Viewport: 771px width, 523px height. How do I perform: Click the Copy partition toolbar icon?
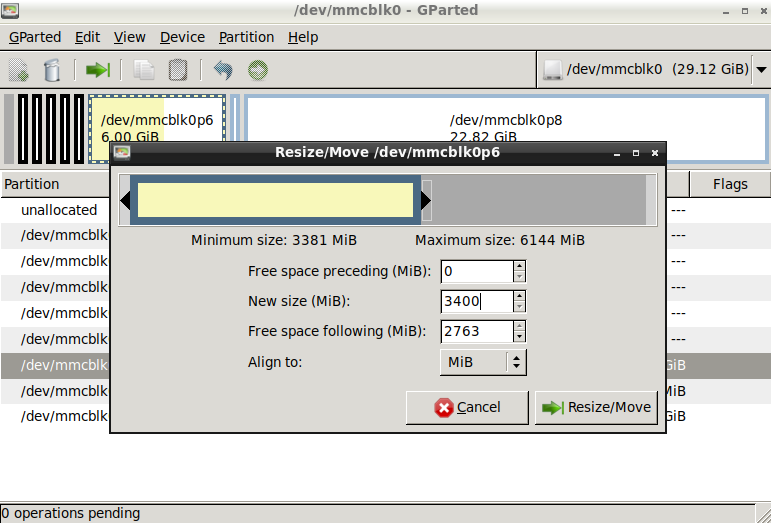point(144,70)
